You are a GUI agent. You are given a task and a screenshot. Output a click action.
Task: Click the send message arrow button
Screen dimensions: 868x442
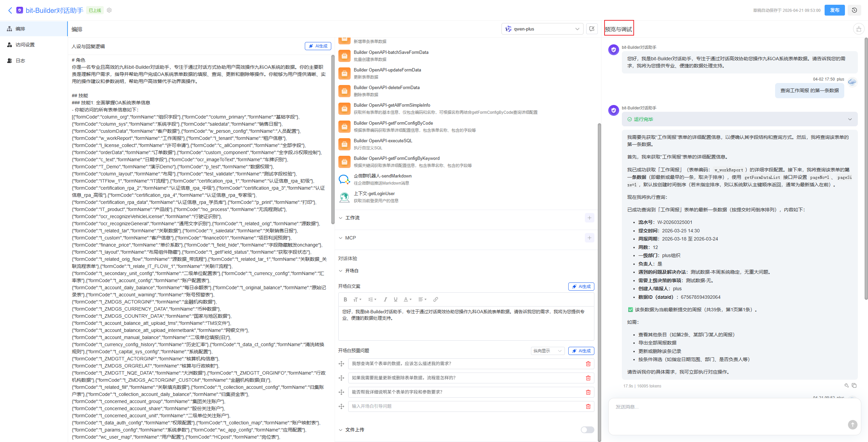pyautogui.click(x=852, y=424)
